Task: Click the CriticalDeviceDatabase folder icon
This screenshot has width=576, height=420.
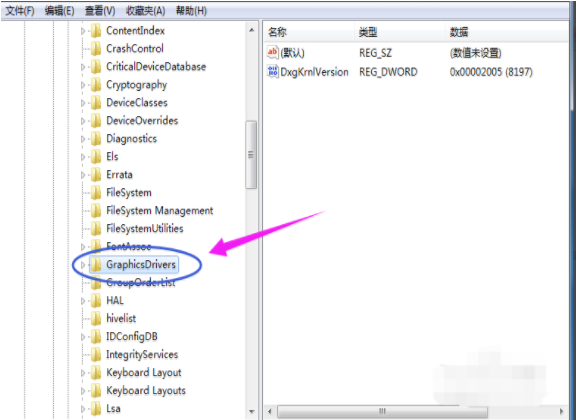Action: (96, 67)
